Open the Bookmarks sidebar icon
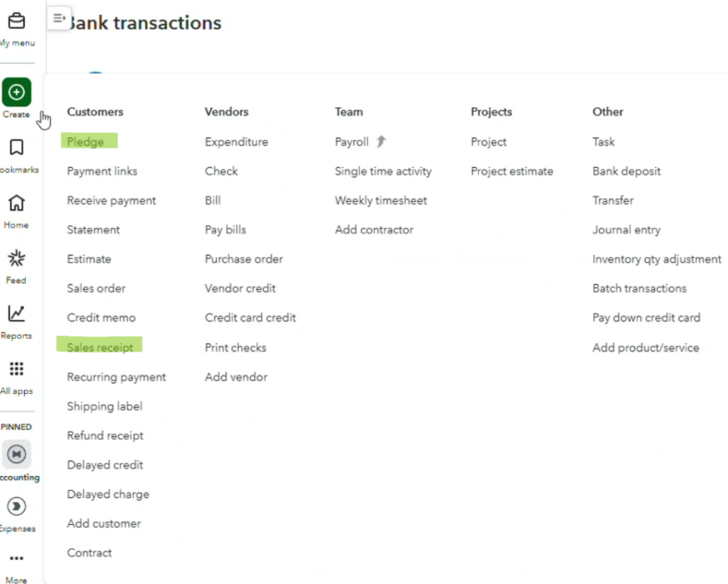The image size is (728, 584). (x=17, y=148)
